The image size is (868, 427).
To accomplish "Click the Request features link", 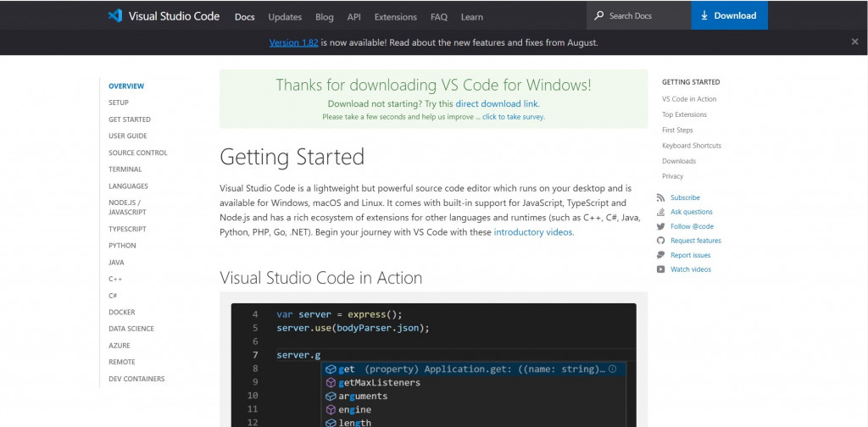I will click(x=696, y=241).
